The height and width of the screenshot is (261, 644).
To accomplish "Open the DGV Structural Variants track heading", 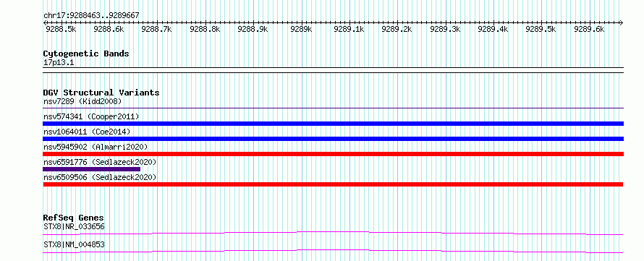I will (x=101, y=93).
